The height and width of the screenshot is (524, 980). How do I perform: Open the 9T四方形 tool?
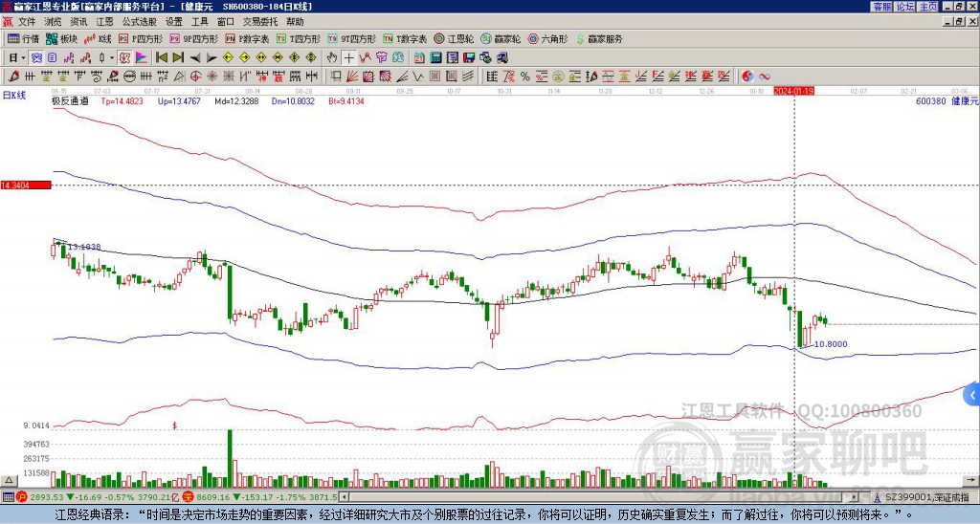tap(351, 38)
